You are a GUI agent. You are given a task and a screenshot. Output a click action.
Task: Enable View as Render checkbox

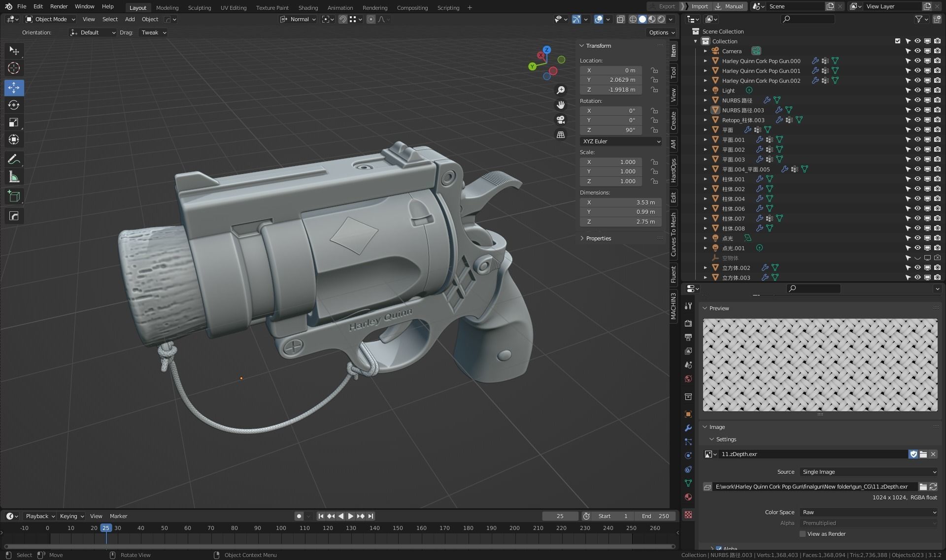802,534
